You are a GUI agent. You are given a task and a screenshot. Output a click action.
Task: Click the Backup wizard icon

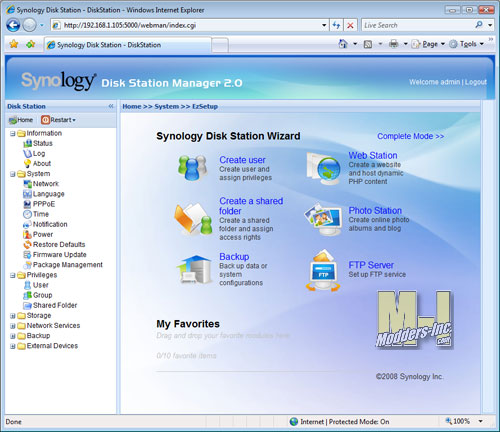[x=195, y=269]
